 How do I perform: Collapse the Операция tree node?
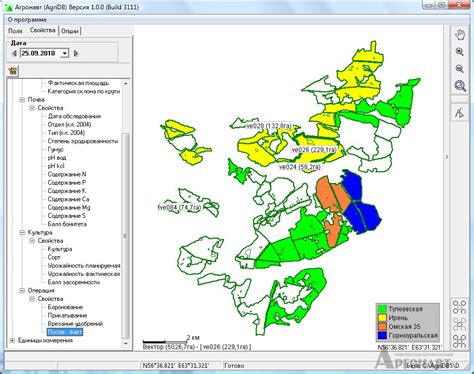(22, 291)
